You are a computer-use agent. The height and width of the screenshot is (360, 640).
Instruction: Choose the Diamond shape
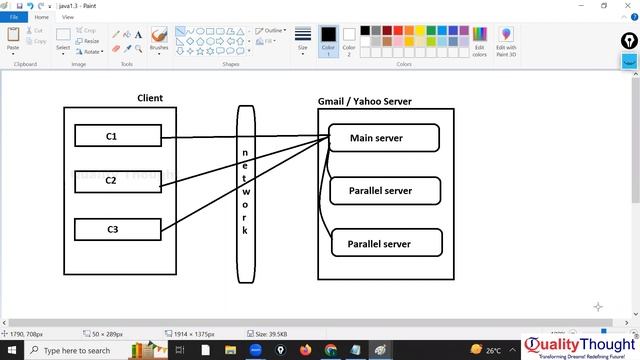[190, 41]
